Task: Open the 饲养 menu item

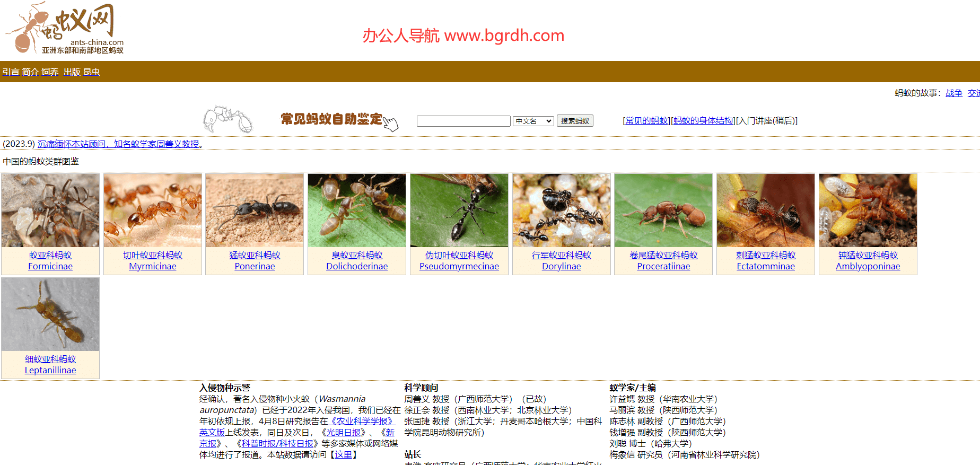Action: tap(50, 72)
